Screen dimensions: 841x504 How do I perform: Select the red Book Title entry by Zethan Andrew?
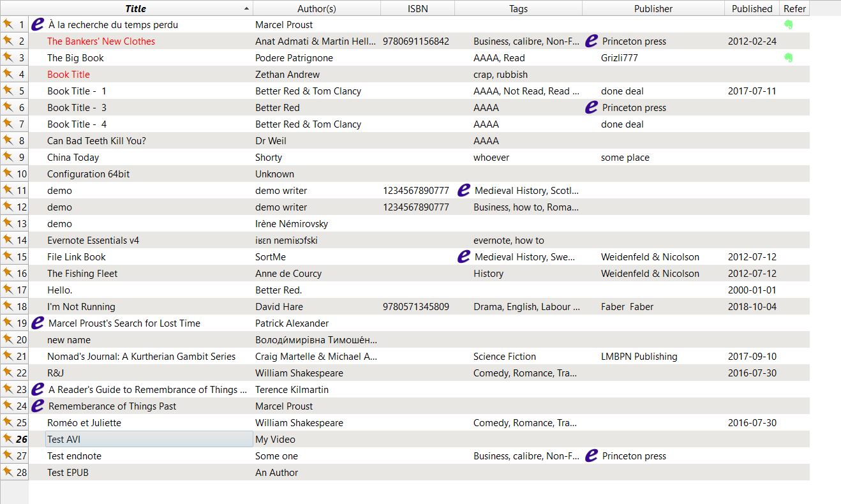(68, 75)
